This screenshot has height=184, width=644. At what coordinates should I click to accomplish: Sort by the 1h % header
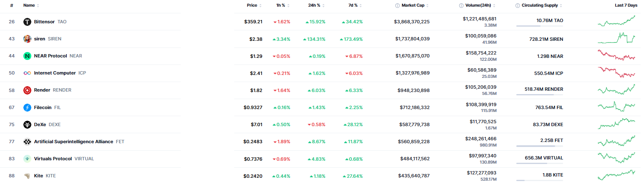click(280, 5)
